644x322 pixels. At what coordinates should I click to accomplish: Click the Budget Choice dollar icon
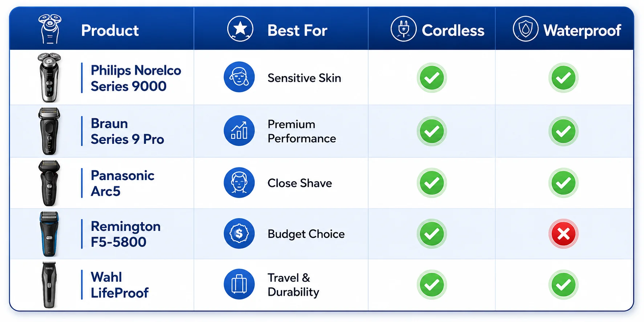pyautogui.click(x=239, y=233)
